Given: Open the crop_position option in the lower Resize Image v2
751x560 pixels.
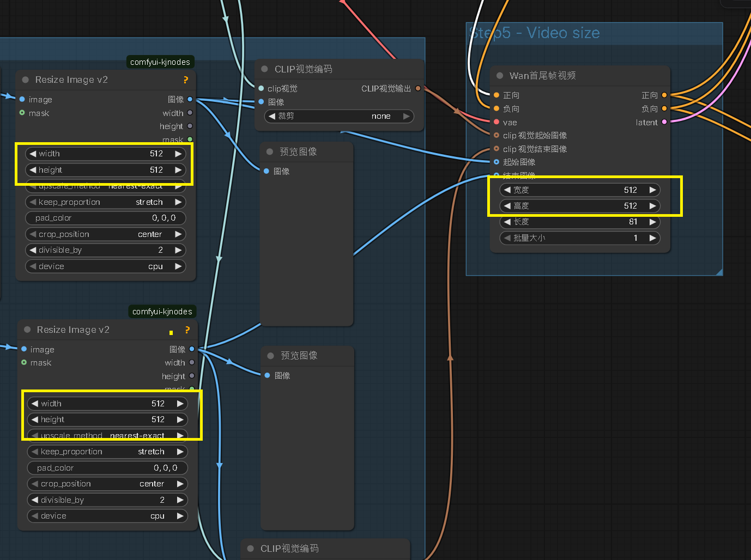Looking at the screenshot, I should (x=107, y=484).
